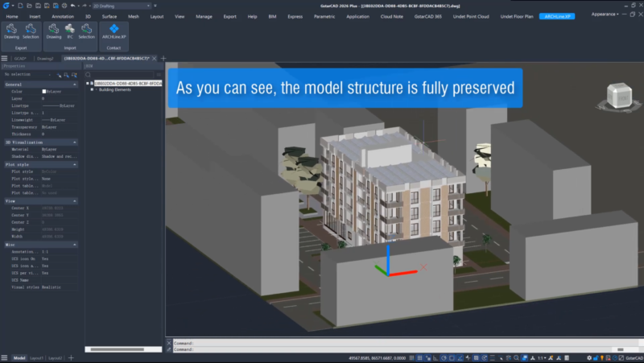Screen dimensions: 644x363
Task: Open the Appearance menu
Action: [x=605, y=14]
